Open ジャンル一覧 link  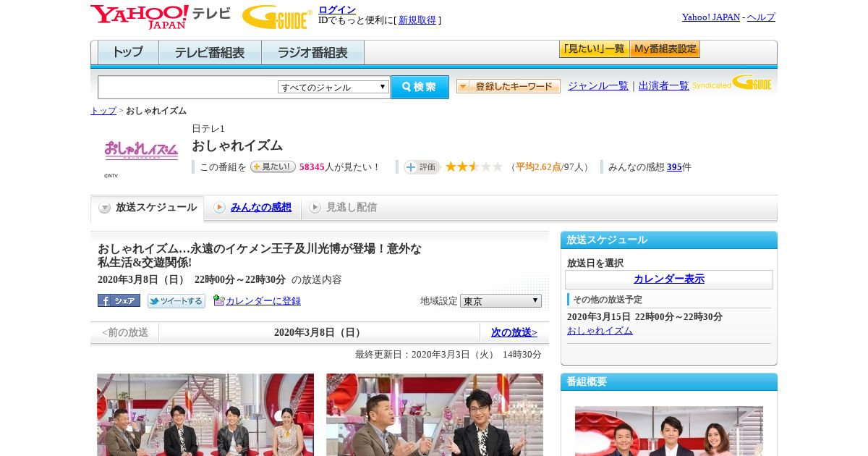pyautogui.click(x=598, y=85)
